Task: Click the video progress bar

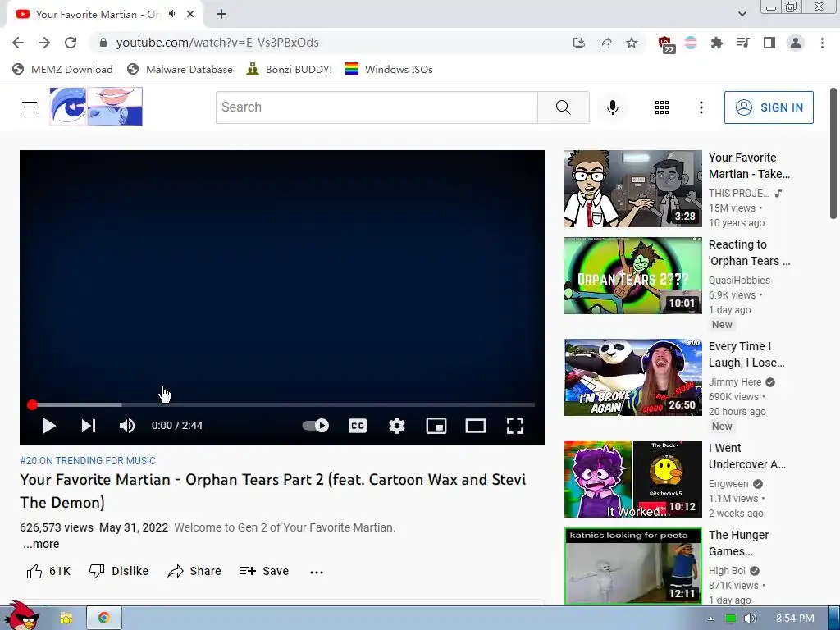Action: [x=282, y=405]
